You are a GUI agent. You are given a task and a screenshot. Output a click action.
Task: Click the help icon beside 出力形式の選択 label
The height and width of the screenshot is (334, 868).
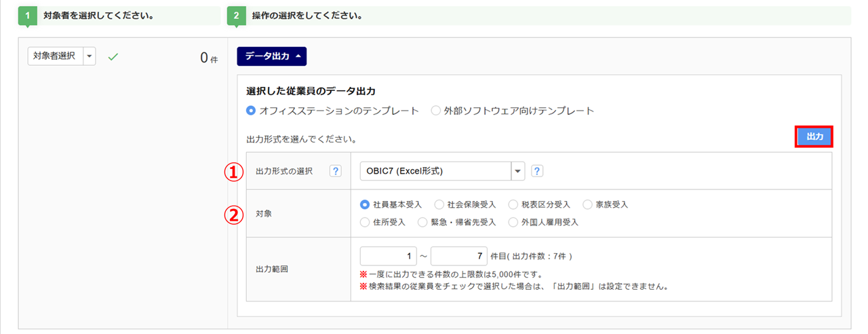[335, 172]
